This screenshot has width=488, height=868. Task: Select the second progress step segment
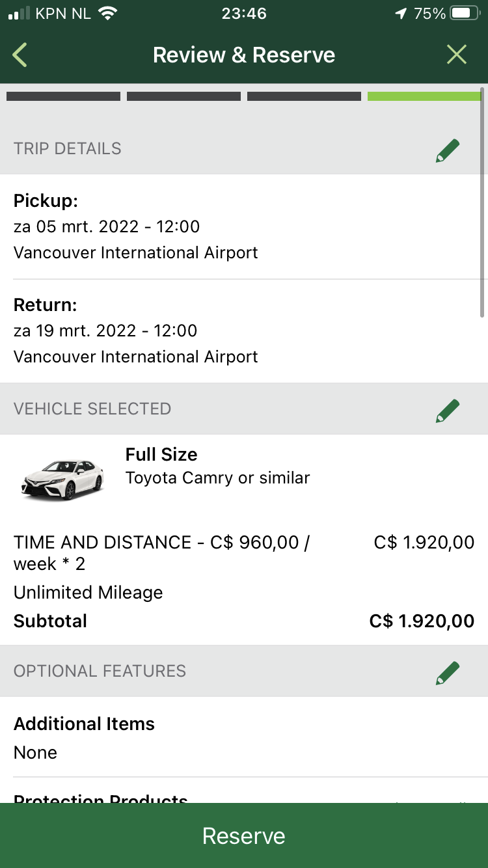[183, 96]
